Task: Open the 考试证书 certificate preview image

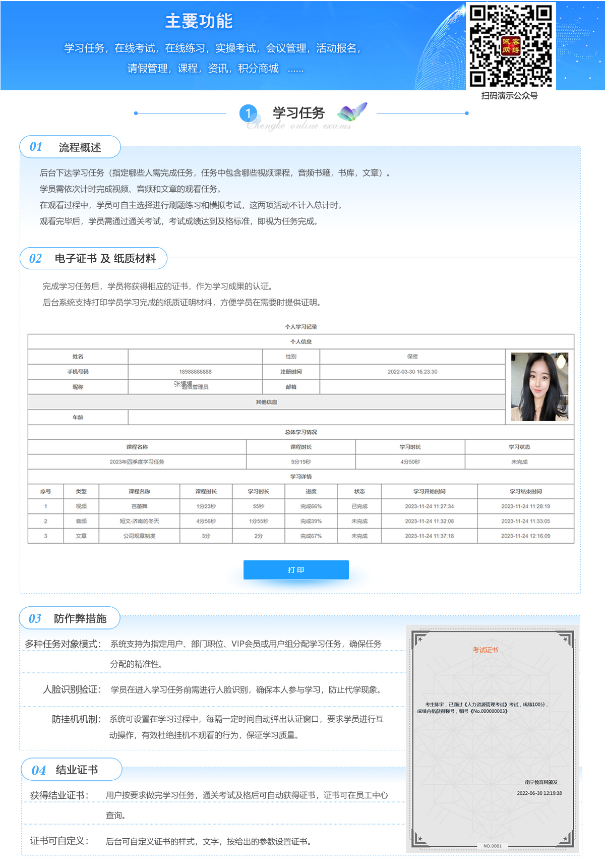Action: pos(493,738)
